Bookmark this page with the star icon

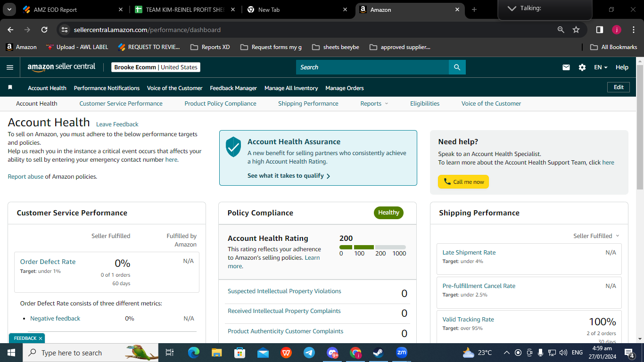tap(576, 30)
